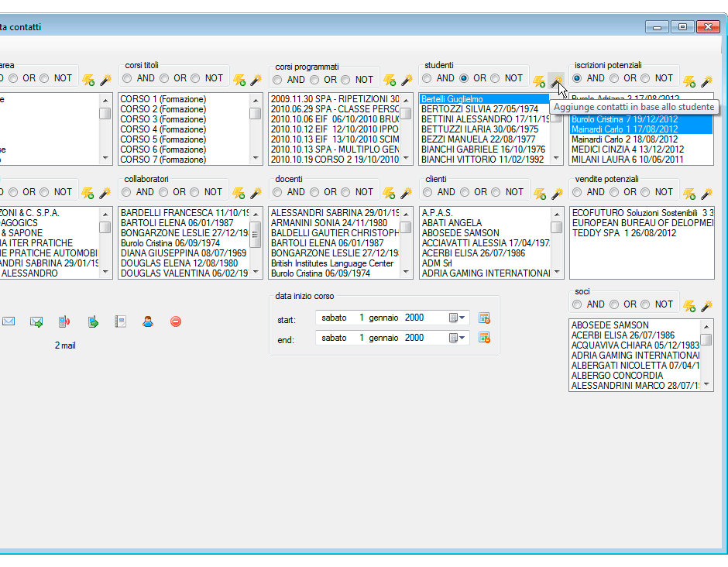728x567 pixels.
Task: Click the red remove circle icon
Action: [x=176, y=321]
